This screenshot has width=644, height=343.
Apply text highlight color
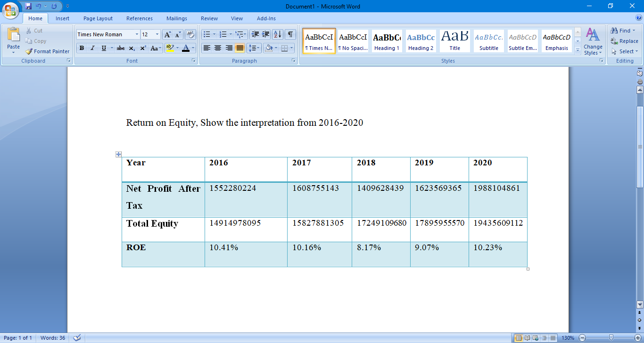pos(170,48)
